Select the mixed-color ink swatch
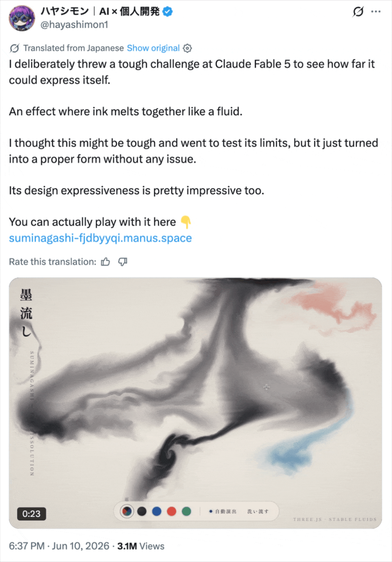The height and width of the screenshot is (562, 392). 127,511
